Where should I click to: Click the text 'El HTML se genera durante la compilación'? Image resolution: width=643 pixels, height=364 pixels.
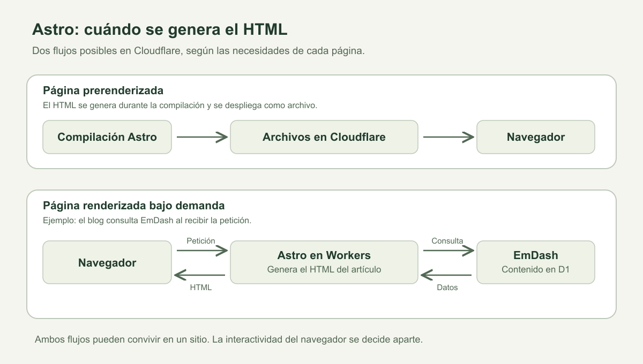pyautogui.click(x=124, y=105)
